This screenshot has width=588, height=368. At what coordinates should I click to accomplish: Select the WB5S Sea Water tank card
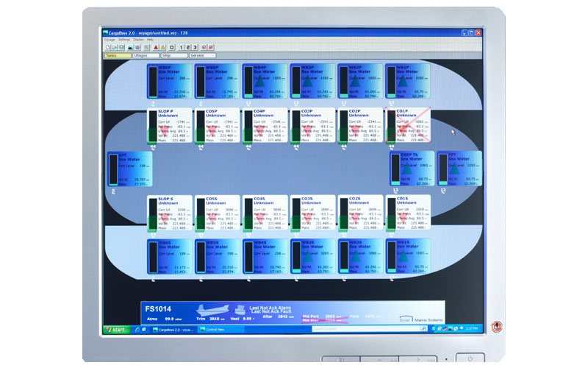point(217,256)
